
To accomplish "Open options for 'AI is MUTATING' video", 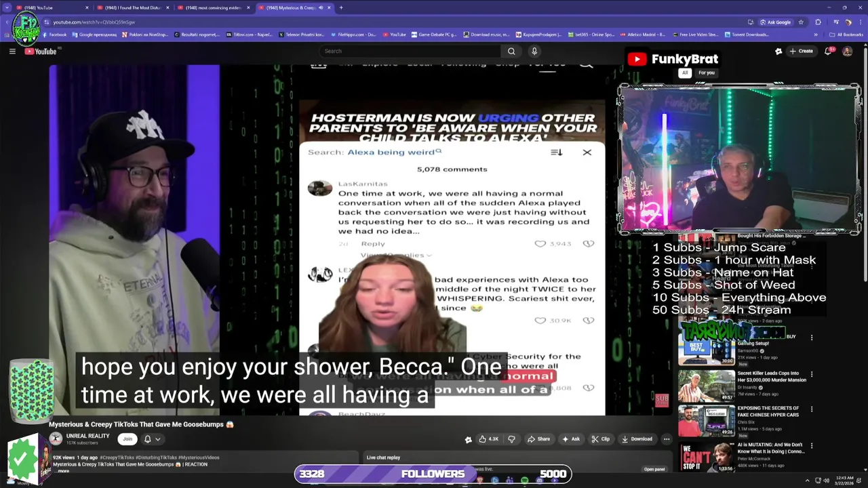I will (812, 445).
